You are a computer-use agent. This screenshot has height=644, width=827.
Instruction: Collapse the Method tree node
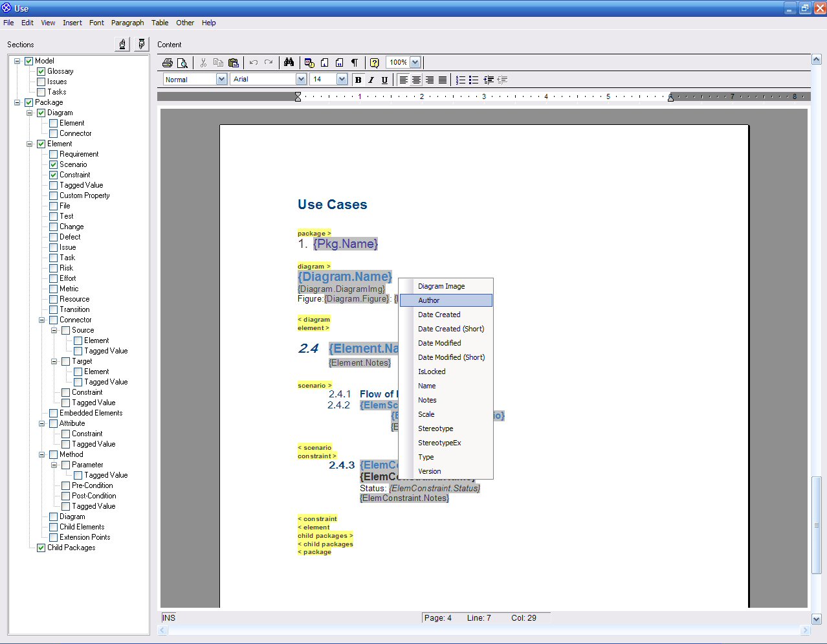pos(42,454)
